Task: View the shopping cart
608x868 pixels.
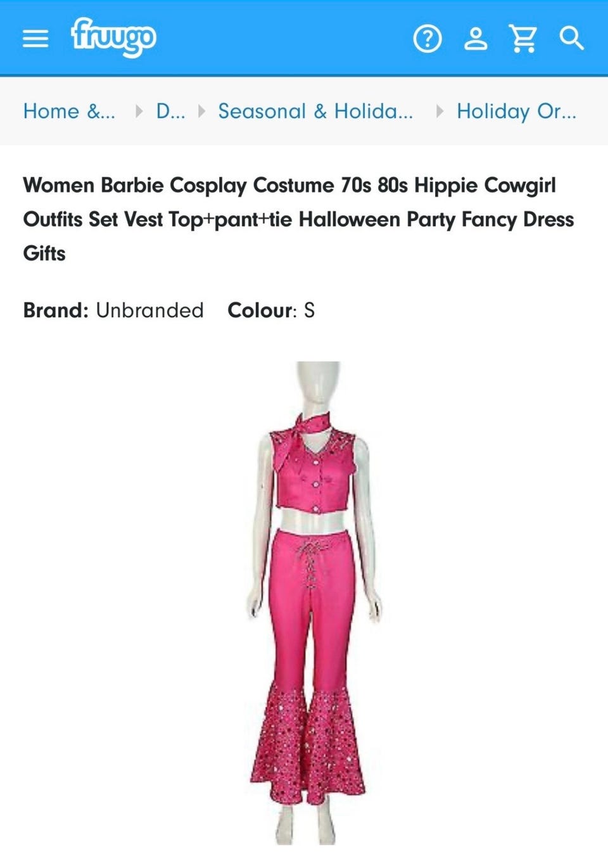Action: [523, 39]
